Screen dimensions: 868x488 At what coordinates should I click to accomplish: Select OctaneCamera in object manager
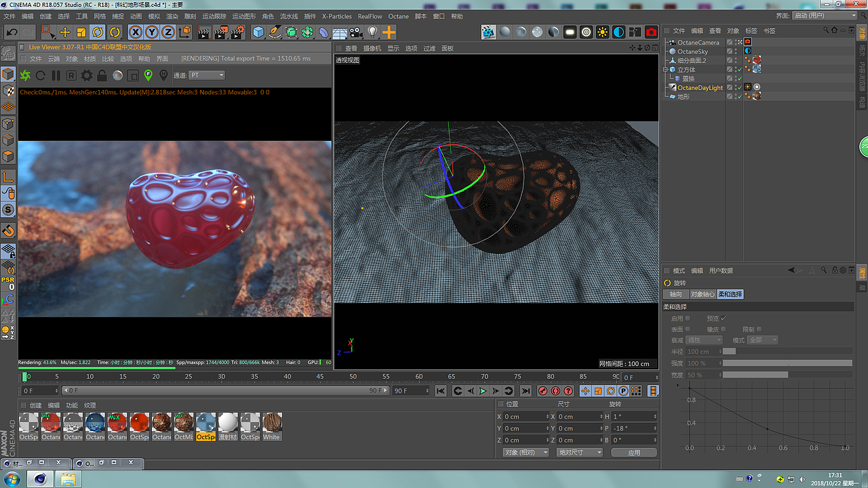pos(698,43)
